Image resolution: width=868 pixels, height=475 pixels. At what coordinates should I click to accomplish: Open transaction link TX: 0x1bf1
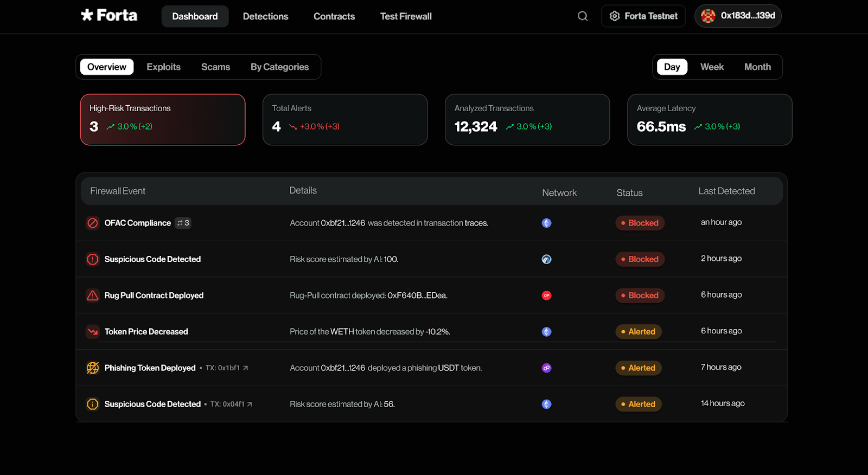(226, 368)
